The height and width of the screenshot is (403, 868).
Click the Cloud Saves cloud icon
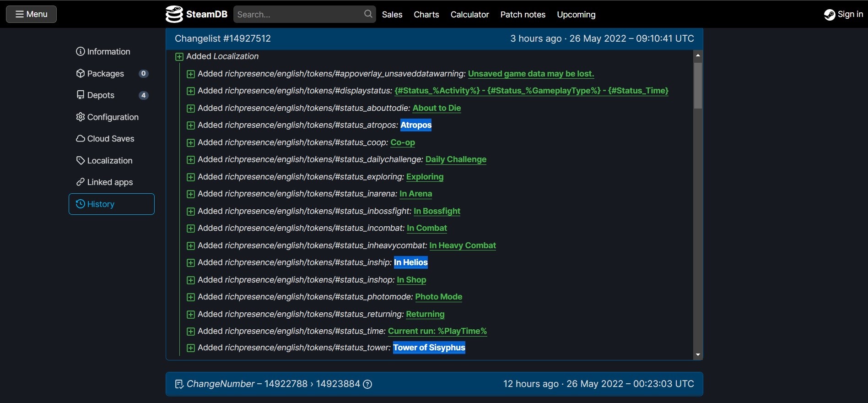tap(81, 139)
